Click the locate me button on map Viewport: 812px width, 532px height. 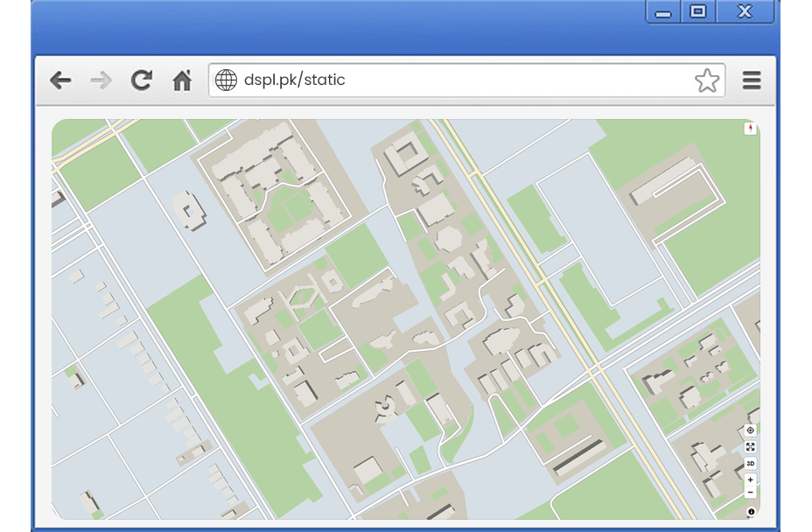click(750, 430)
